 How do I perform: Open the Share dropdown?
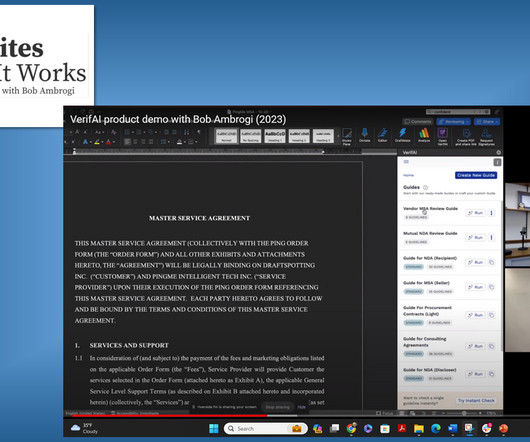[x=487, y=122]
